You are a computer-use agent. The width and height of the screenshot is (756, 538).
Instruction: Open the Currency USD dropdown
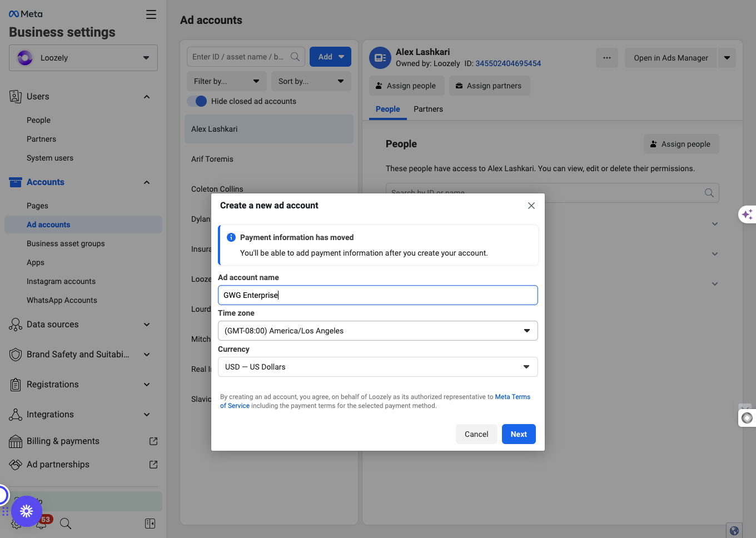[x=378, y=367]
